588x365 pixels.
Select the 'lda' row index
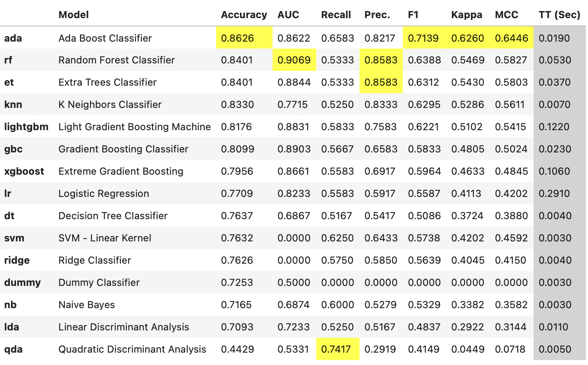[12, 327]
